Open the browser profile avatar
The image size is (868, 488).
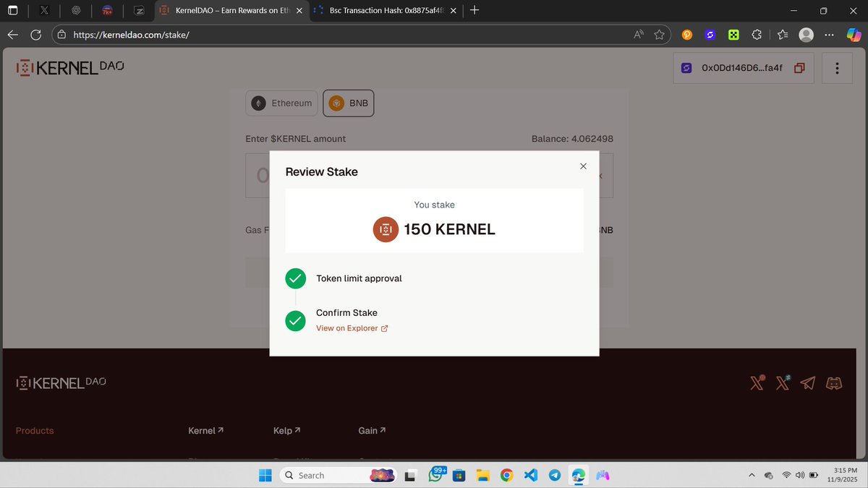806,34
